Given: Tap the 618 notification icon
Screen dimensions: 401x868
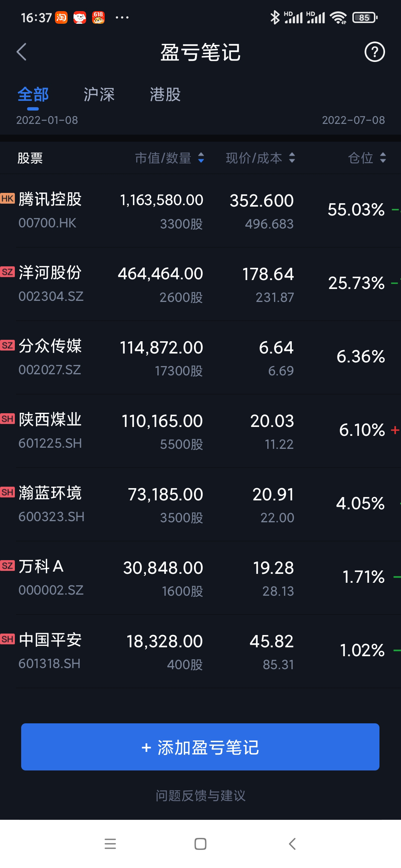Looking at the screenshot, I should [98, 17].
